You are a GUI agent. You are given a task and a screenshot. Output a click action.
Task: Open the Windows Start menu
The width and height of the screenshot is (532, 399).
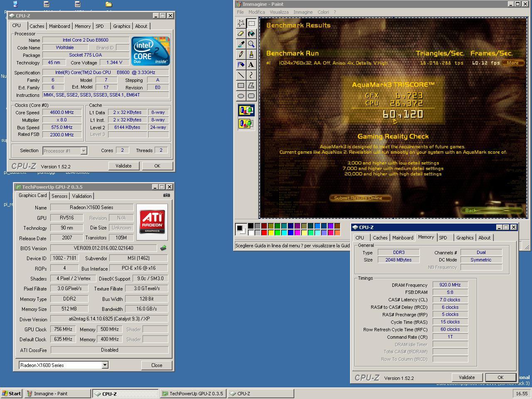(x=12, y=393)
